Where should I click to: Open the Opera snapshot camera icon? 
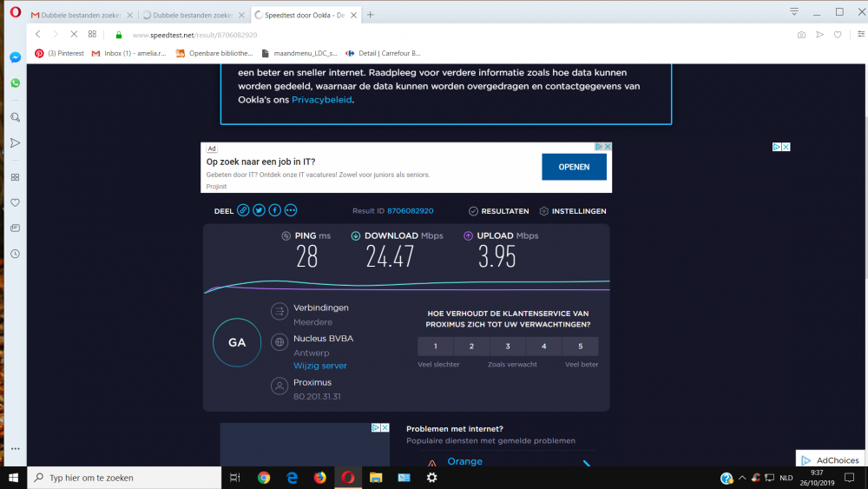click(x=800, y=35)
